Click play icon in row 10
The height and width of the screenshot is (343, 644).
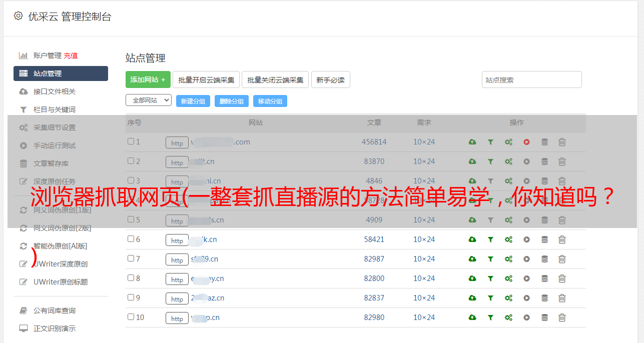click(x=526, y=317)
